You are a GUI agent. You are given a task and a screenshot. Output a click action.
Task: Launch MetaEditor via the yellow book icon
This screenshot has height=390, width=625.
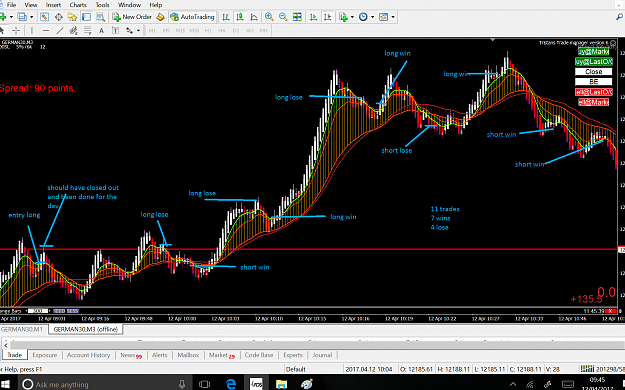pos(160,17)
